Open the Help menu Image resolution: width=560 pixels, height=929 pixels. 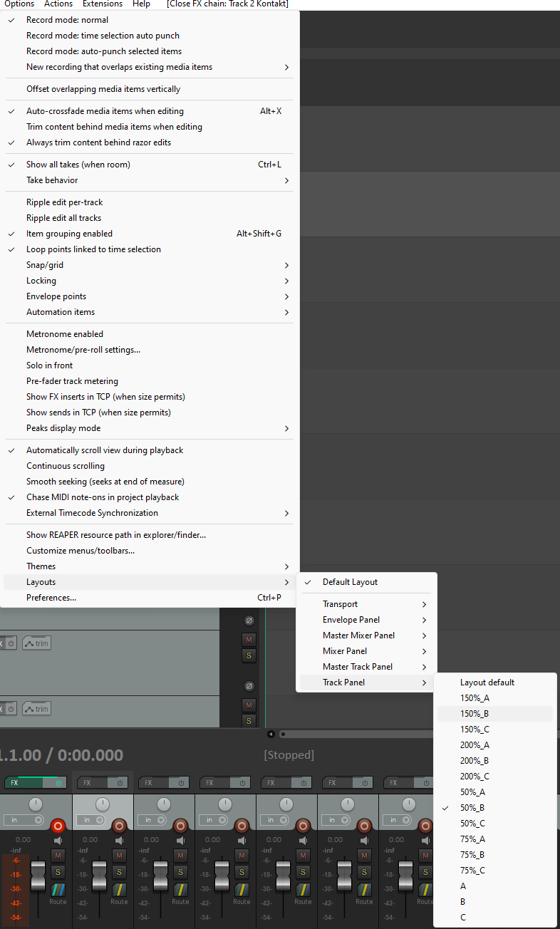142,4
